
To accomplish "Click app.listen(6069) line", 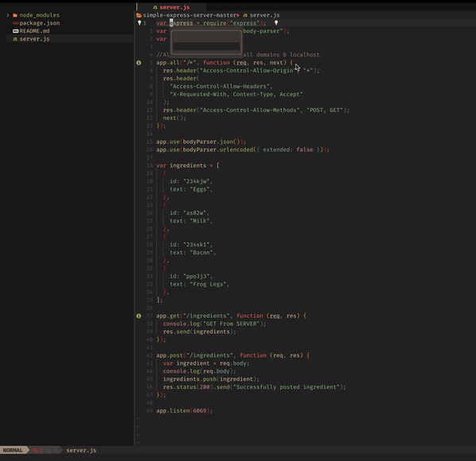I will (x=185, y=410).
